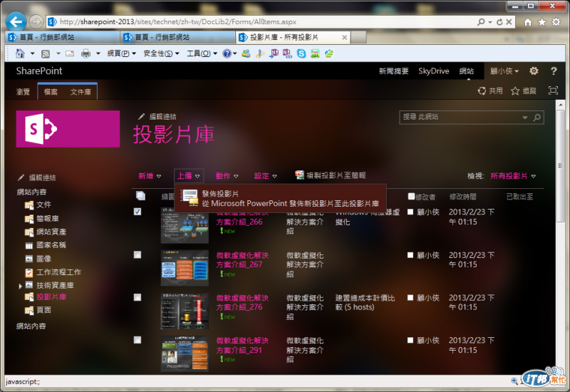Open the 網頁(P) dropdown in command bar
Viewport: 570px width, 392px height.
(x=121, y=54)
